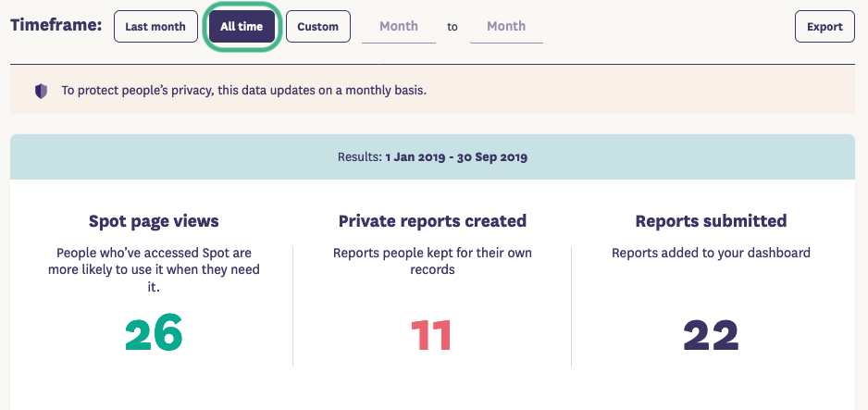
Task: Click the Timeframe label
Action: pos(56,26)
